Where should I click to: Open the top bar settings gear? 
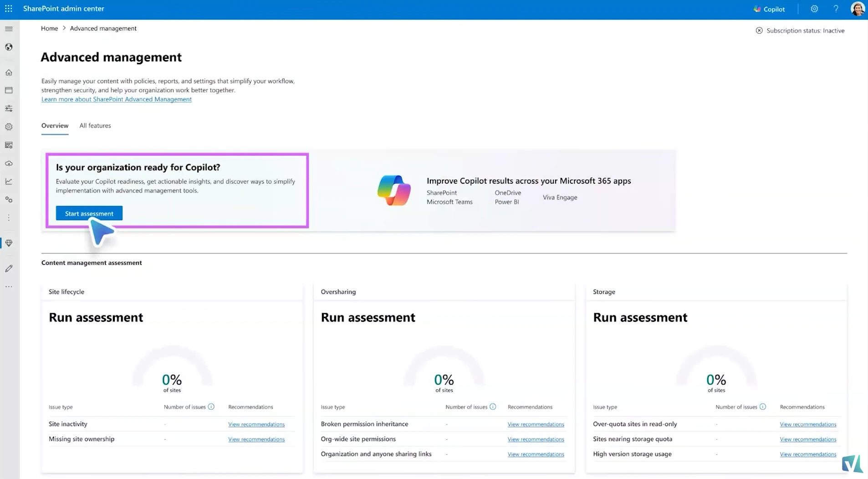(x=814, y=9)
